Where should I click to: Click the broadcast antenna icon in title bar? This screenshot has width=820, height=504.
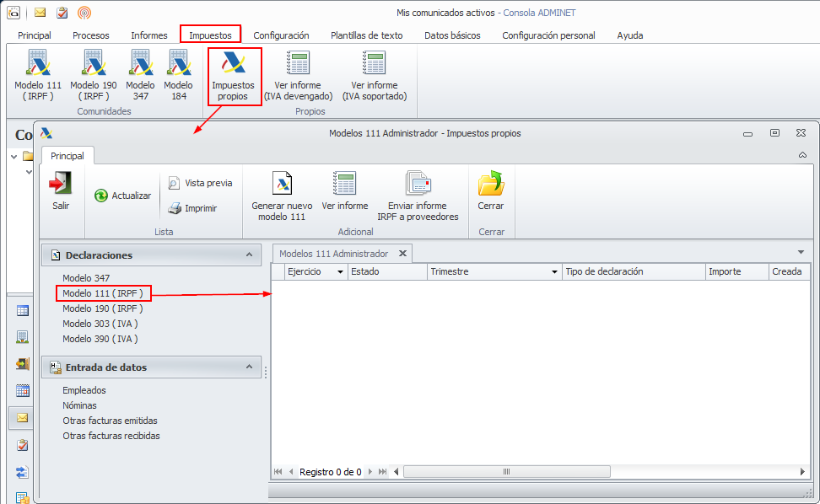point(84,13)
